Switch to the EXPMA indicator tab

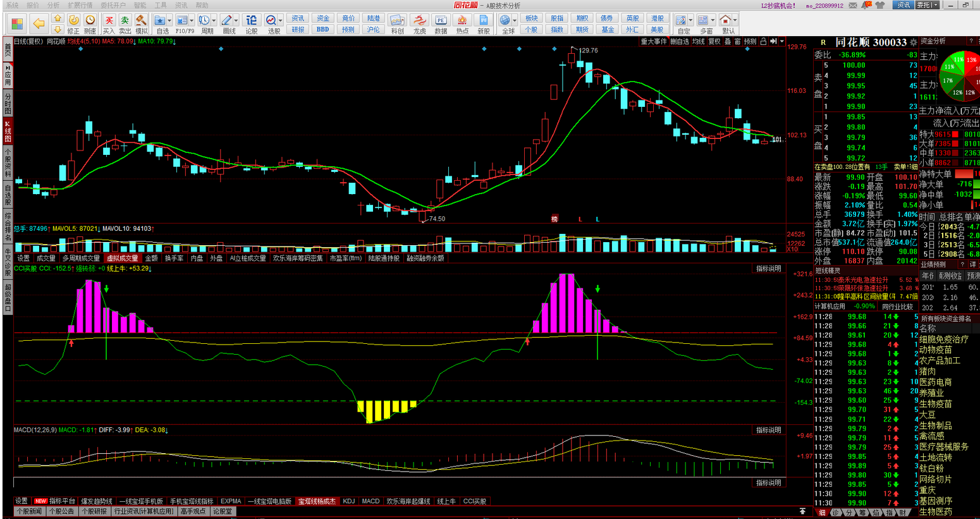[231, 501]
